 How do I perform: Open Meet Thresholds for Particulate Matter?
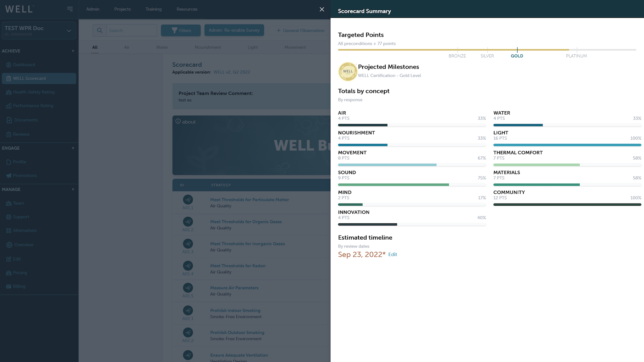249,200
